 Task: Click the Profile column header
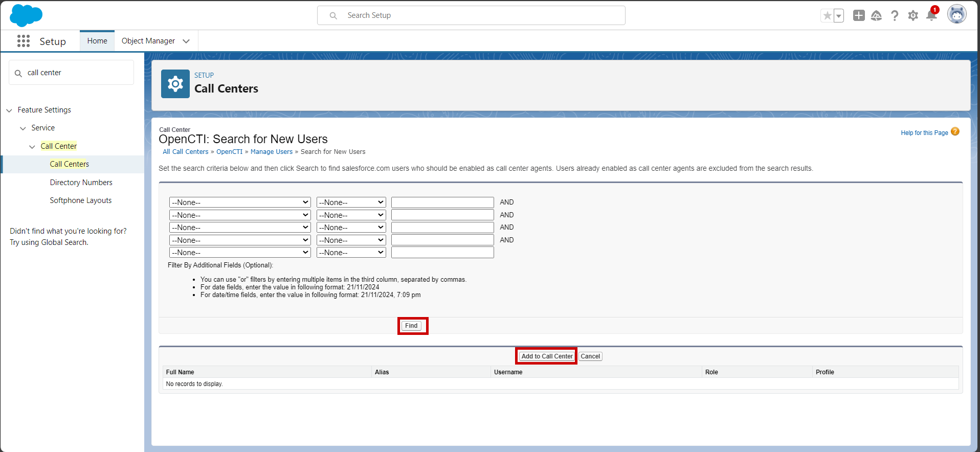tap(825, 372)
